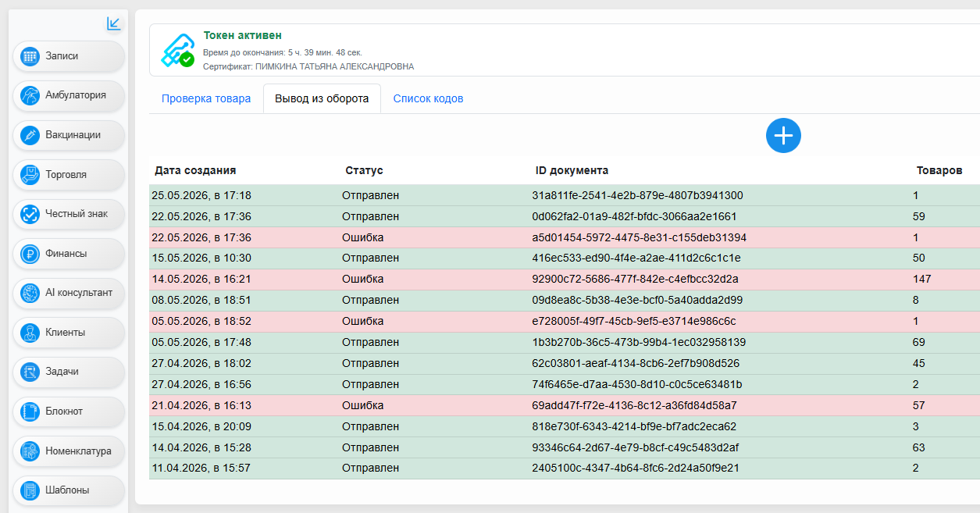Select document 09d8ea8c-5b38-4e3e-bcf0-5a40adda2d99
Image resolution: width=980 pixels, height=513 pixels.
coord(637,300)
